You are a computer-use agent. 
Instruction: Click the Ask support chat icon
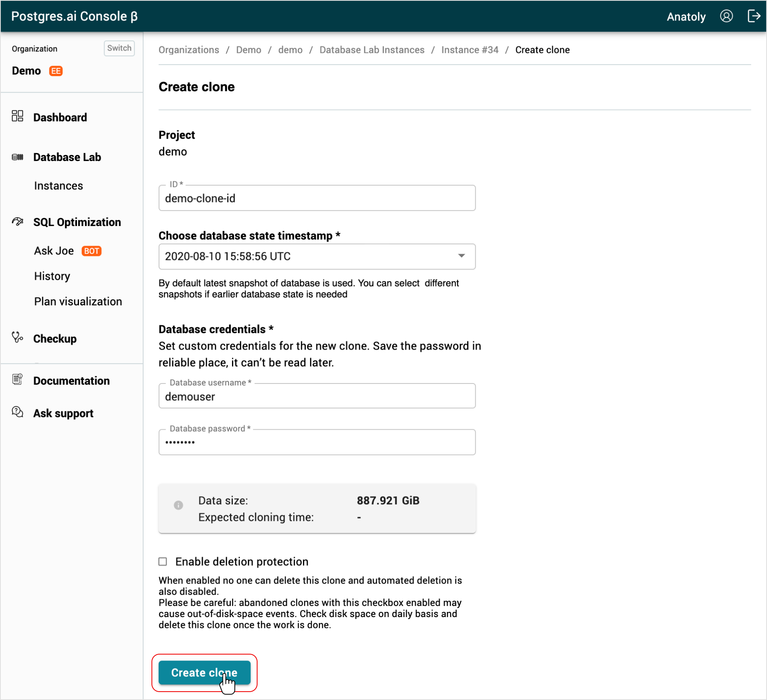point(18,412)
